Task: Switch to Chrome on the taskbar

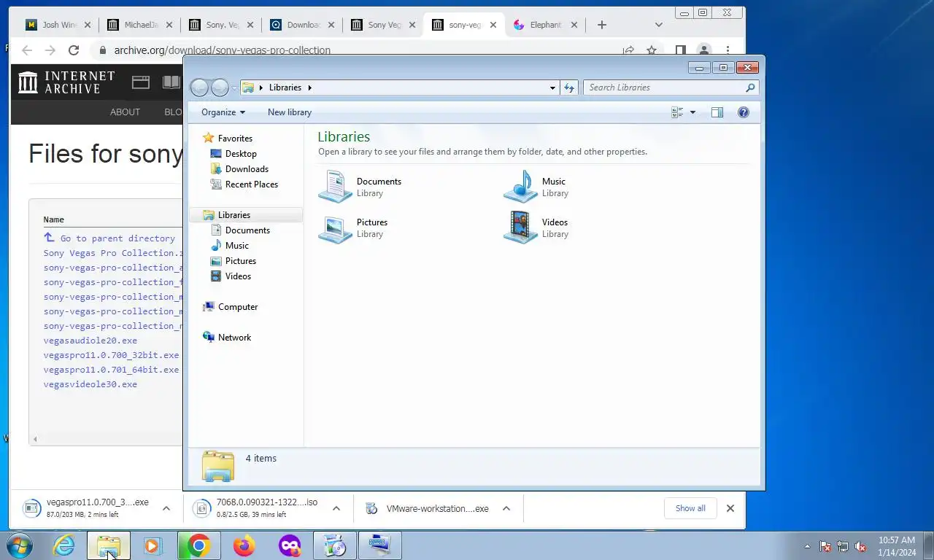Action: [198, 545]
